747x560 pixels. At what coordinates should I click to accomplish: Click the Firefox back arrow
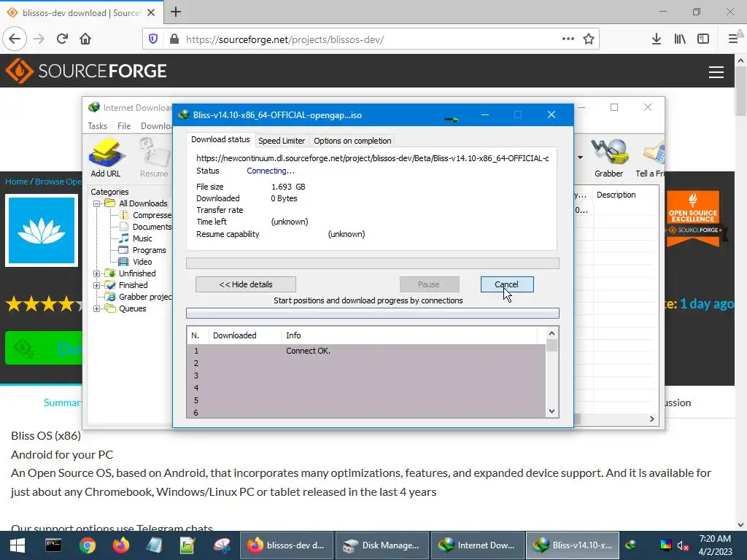click(x=15, y=39)
